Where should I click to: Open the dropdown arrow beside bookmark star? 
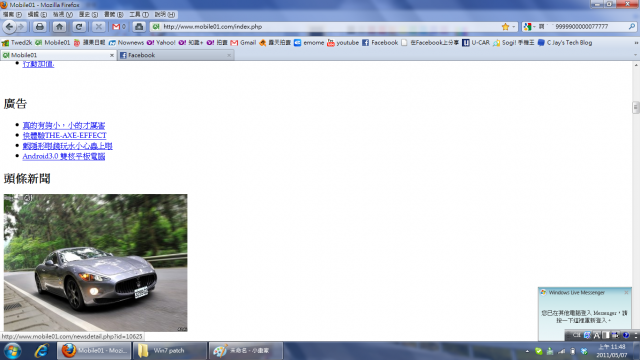513,27
